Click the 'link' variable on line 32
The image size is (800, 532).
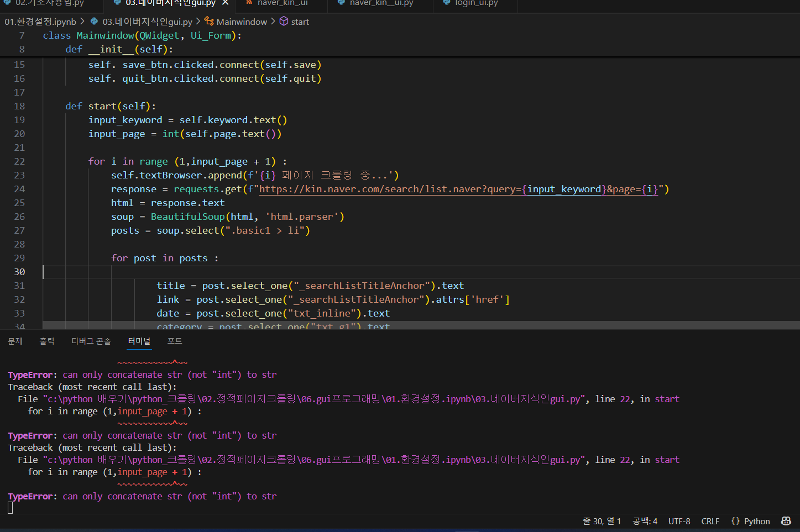point(168,299)
